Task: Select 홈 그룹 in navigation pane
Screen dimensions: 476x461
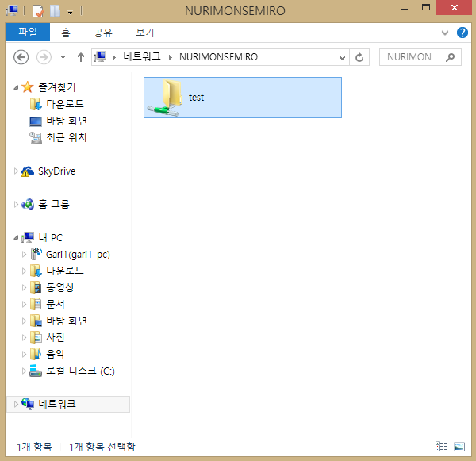Action: (x=45, y=204)
